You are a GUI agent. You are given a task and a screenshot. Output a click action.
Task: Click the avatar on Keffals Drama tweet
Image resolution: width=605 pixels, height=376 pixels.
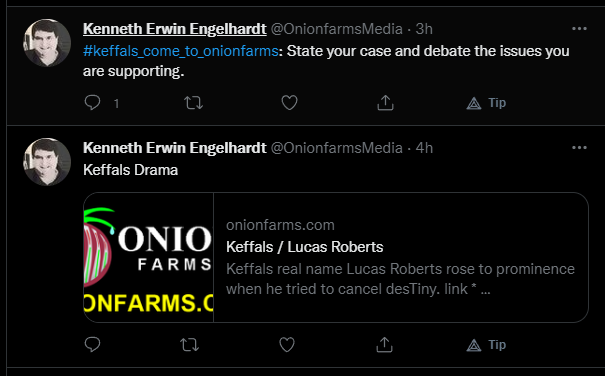tap(47, 162)
